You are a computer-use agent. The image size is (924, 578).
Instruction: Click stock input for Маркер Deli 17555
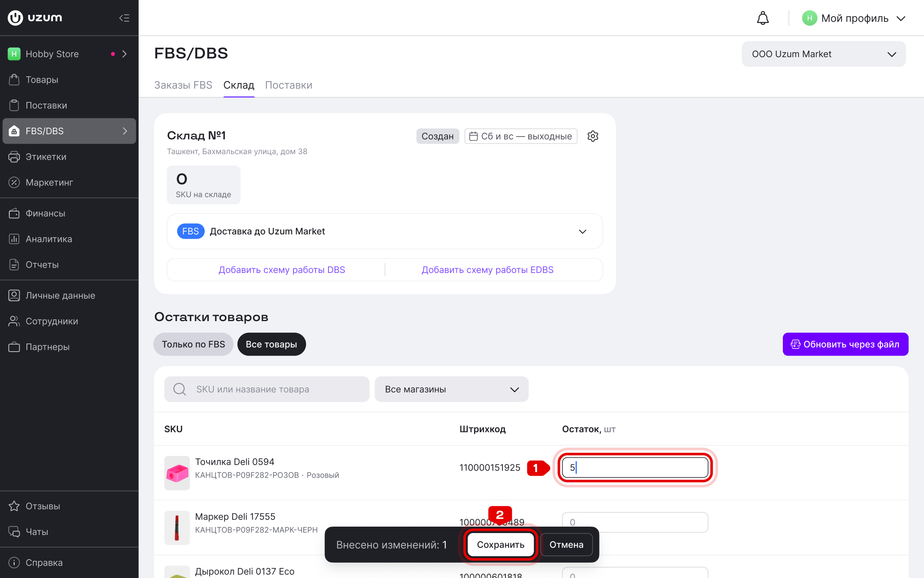click(x=635, y=522)
